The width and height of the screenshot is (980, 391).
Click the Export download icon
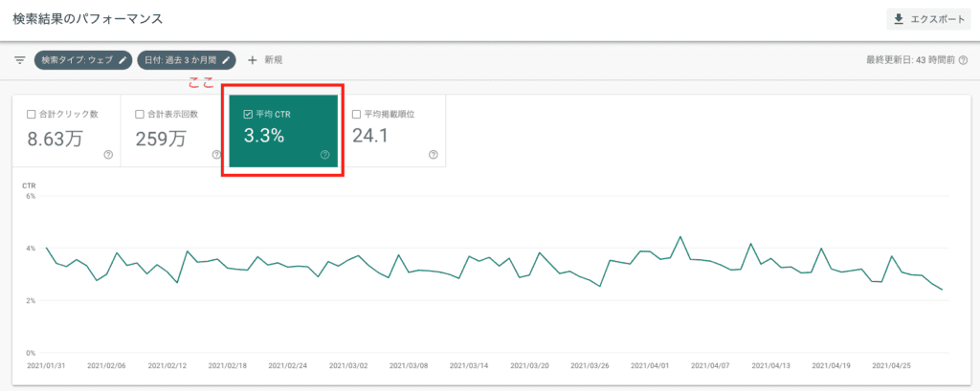[x=899, y=19]
